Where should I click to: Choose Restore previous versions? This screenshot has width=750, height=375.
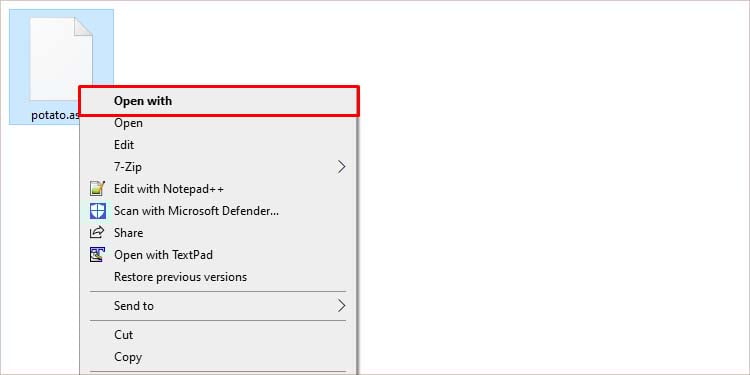point(180,277)
